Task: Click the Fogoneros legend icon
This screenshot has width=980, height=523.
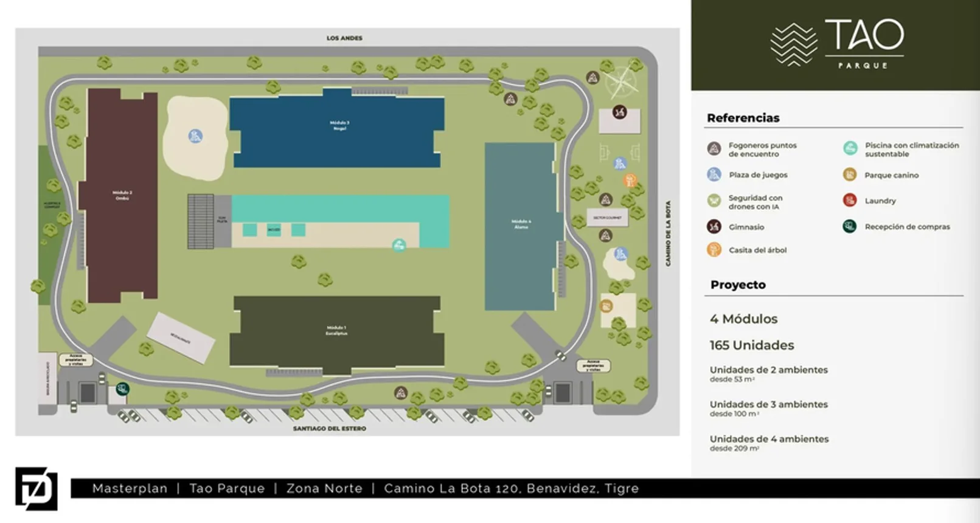Action: (714, 148)
